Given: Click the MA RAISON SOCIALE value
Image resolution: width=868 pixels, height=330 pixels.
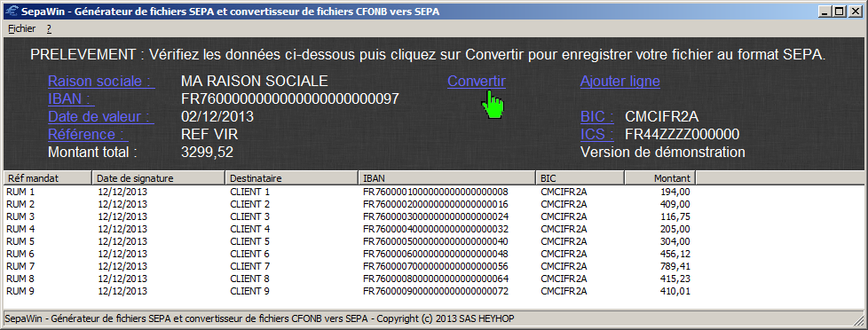Looking at the screenshot, I should (x=255, y=82).
